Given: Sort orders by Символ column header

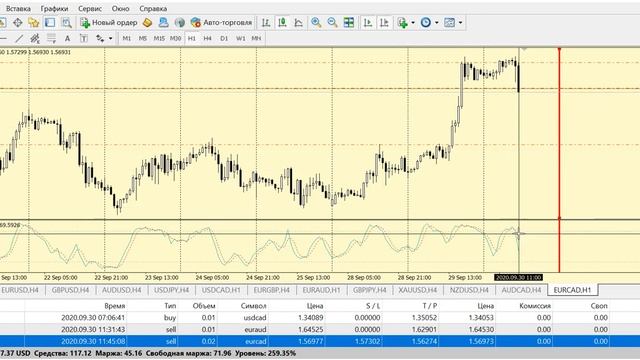Looking at the screenshot, I should pos(253,306).
